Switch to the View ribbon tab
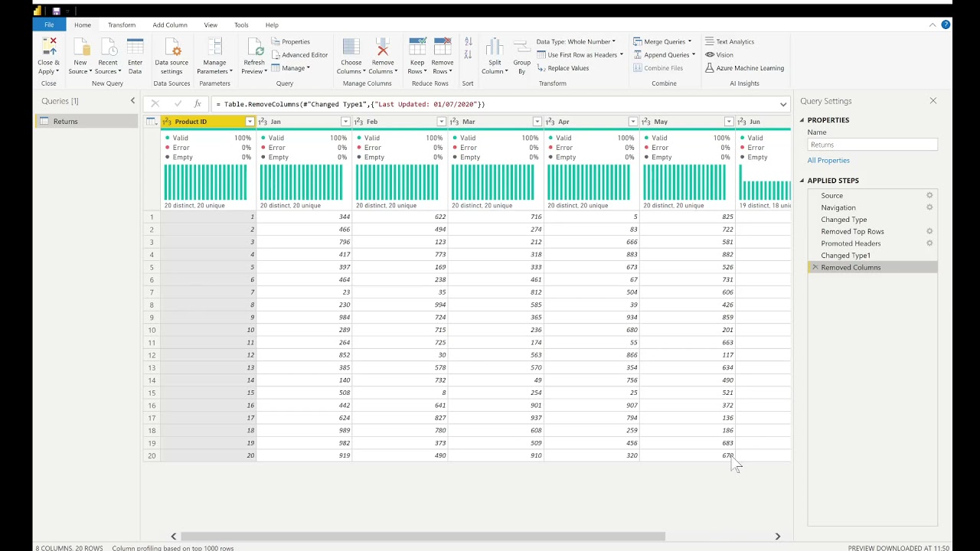 [x=211, y=24]
